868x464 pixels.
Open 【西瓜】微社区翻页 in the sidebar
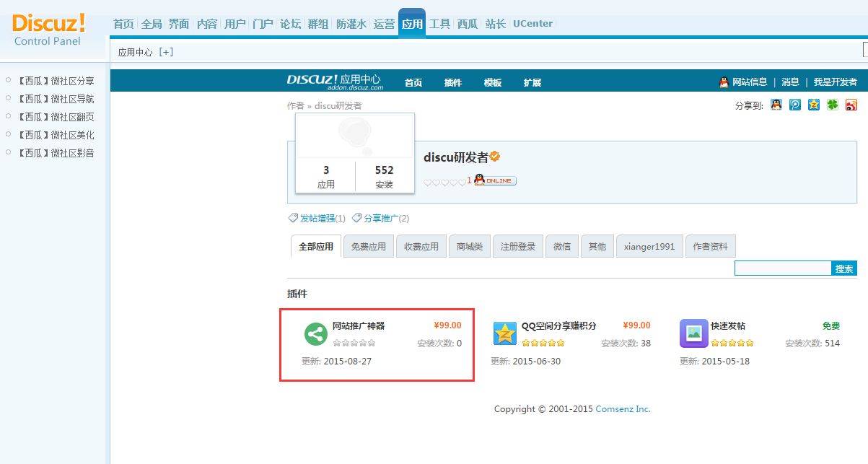click(x=55, y=117)
